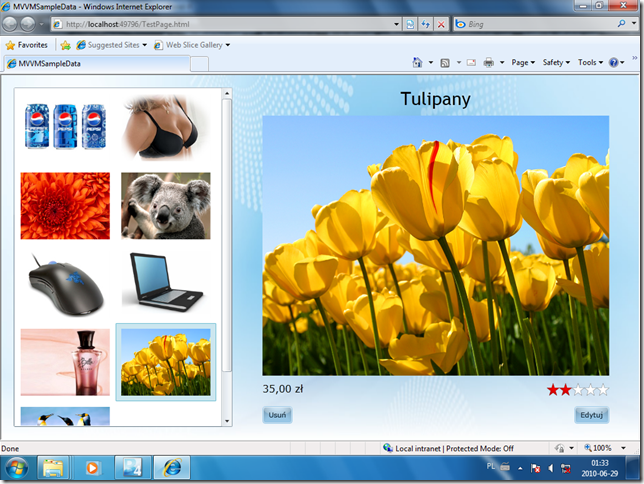Click the Compatibility View icon in address bar
Screen dimensions: 644x484
tap(410, 24)
